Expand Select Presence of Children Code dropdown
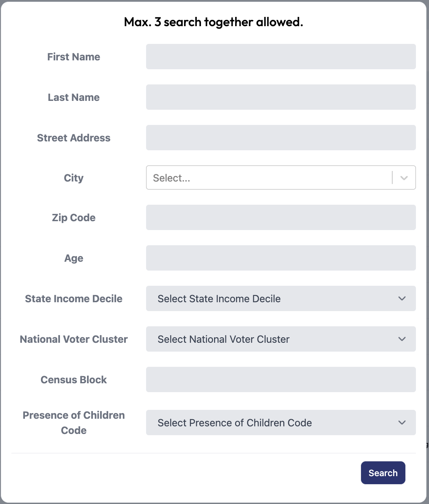 (281, 423)
